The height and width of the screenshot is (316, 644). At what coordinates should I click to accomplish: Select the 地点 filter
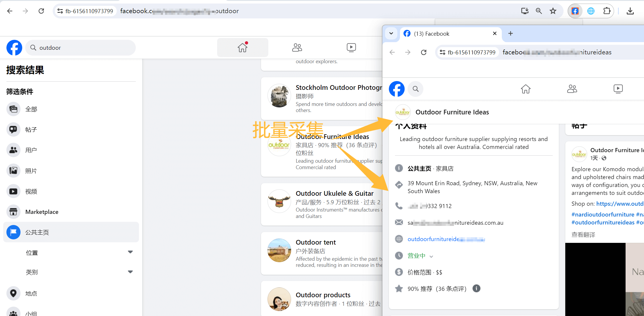click(71, 293)
